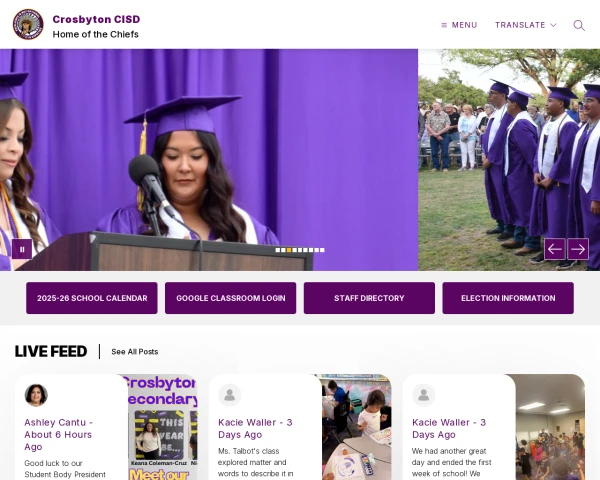600x480 pixels.
Task: Click the graduate at podium slide image
Action: [x=209, y=160]
